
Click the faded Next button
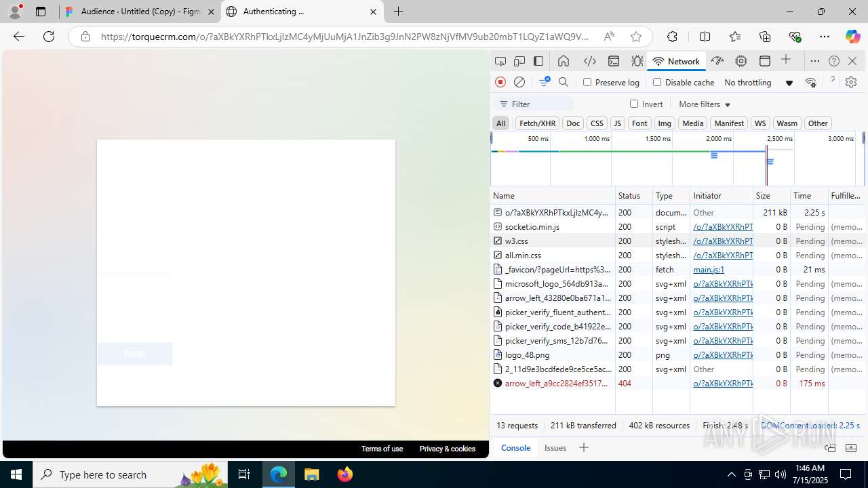pyautogui.click(x=135, y=354)
